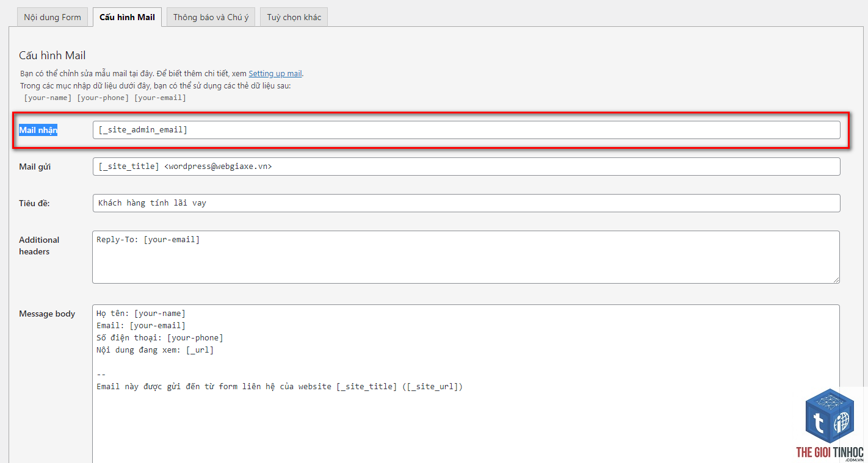Click the Tiêu đề: label
868x463 pixels.
[x=34, y=203]
